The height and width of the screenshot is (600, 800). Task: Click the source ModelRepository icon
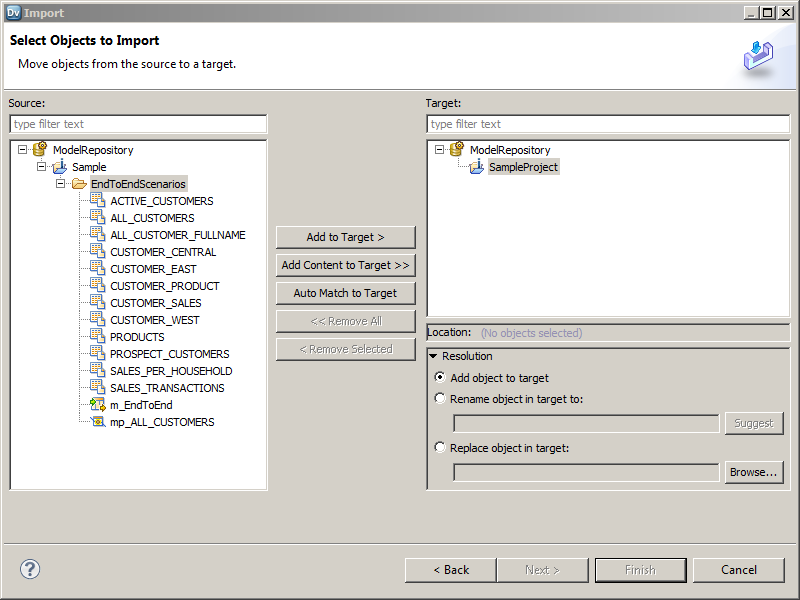tap(40, 150)
